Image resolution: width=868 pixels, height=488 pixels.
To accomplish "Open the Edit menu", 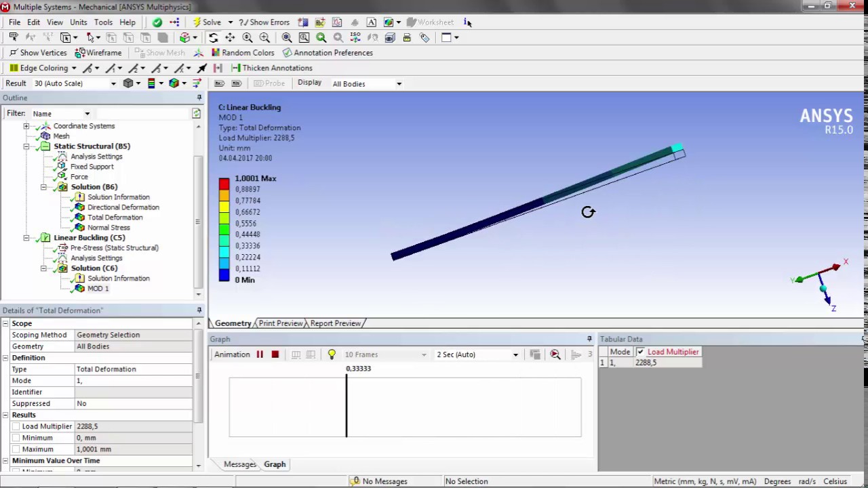I will pos(33,22).
